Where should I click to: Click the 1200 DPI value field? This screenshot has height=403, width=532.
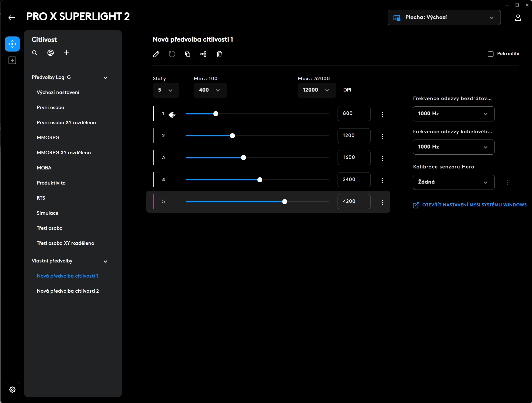354,136
